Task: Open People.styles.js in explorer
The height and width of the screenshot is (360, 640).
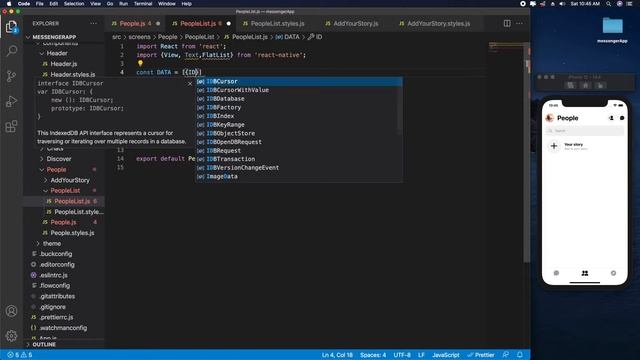Action: [x=72, y=233]
